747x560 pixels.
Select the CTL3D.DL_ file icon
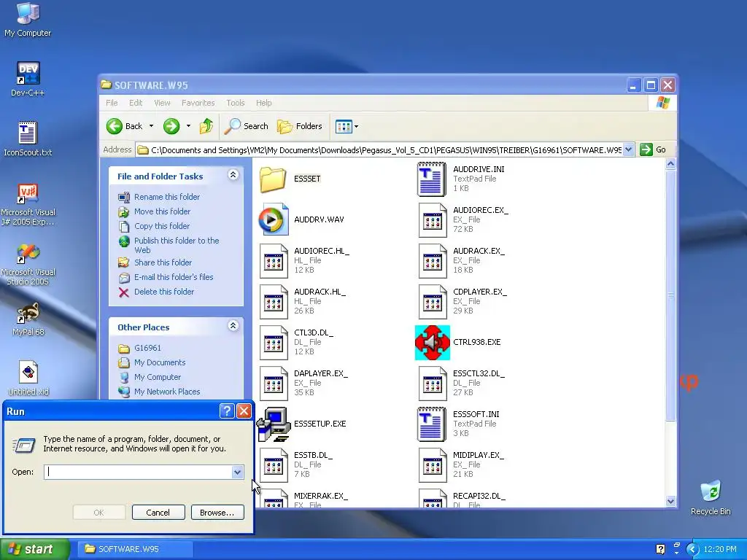point(274,343)
